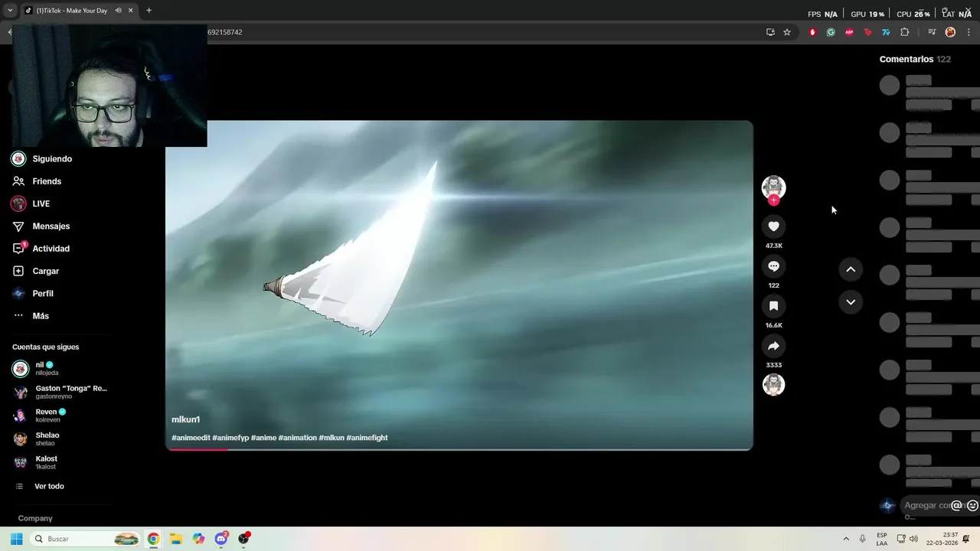Open Gaston Tonga's followed account
This screenshot has width=980, height=551.
pos(60,393)
